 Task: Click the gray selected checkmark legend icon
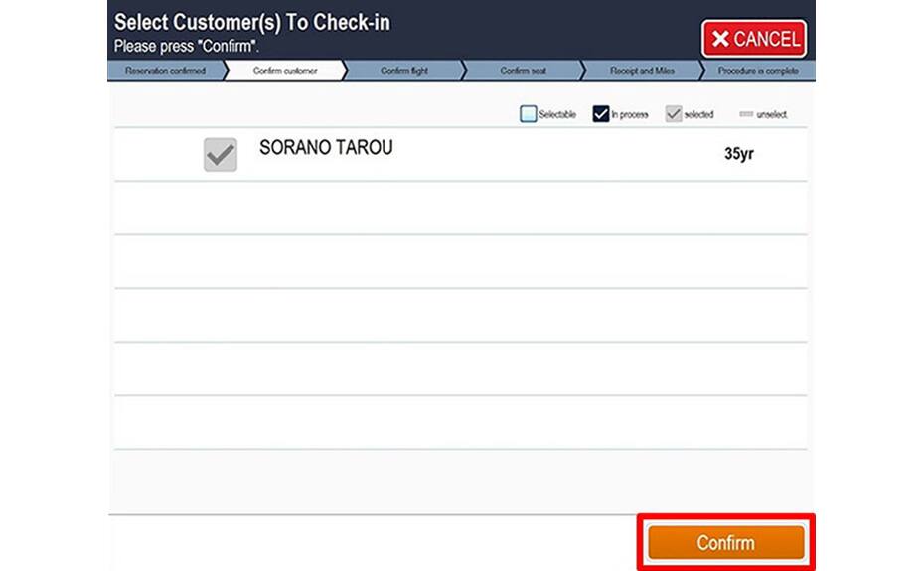click(x=673, y=114)
